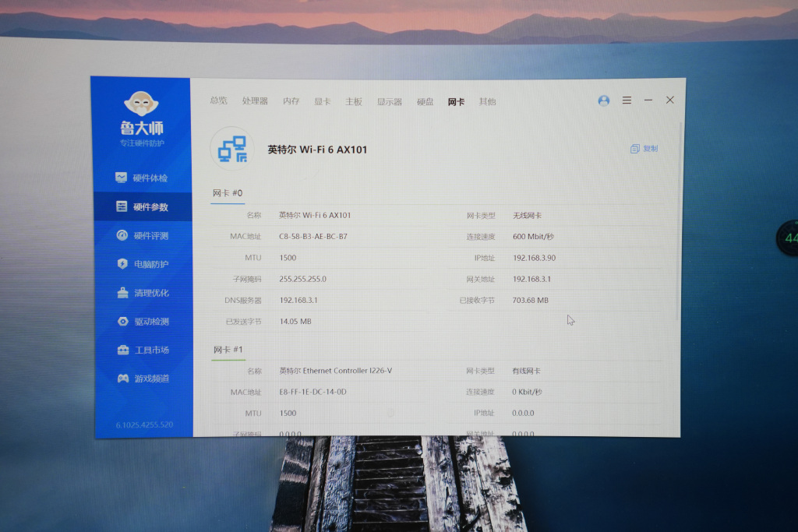Click the 鲁大师 logo avatar
798x532 pixels.
[x=141, y=104]
